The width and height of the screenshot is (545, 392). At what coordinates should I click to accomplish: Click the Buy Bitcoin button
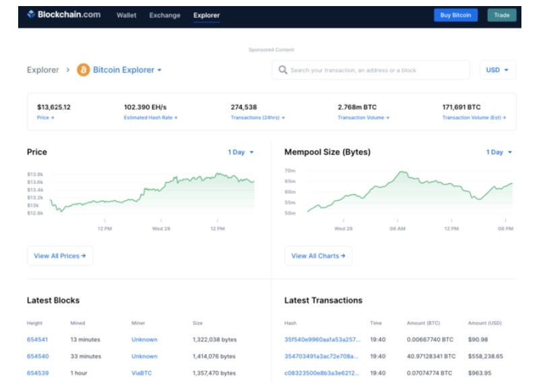pyautogui.click(x=455, y=15)
